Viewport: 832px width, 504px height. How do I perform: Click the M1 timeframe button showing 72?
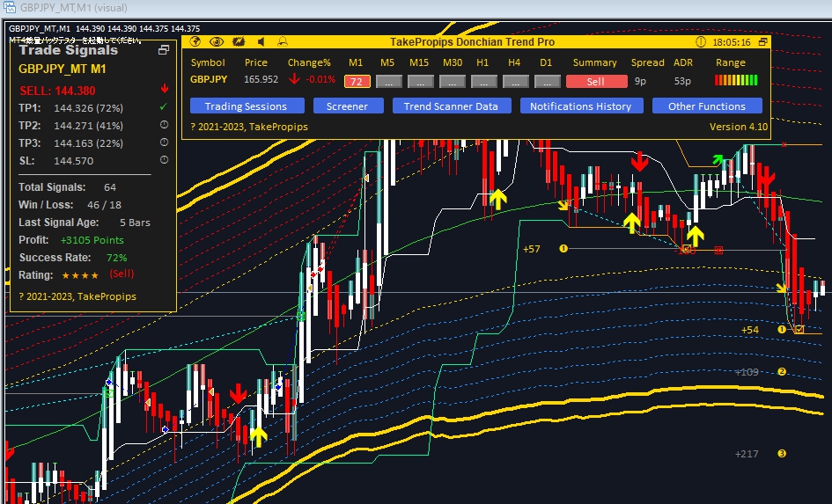357,82
